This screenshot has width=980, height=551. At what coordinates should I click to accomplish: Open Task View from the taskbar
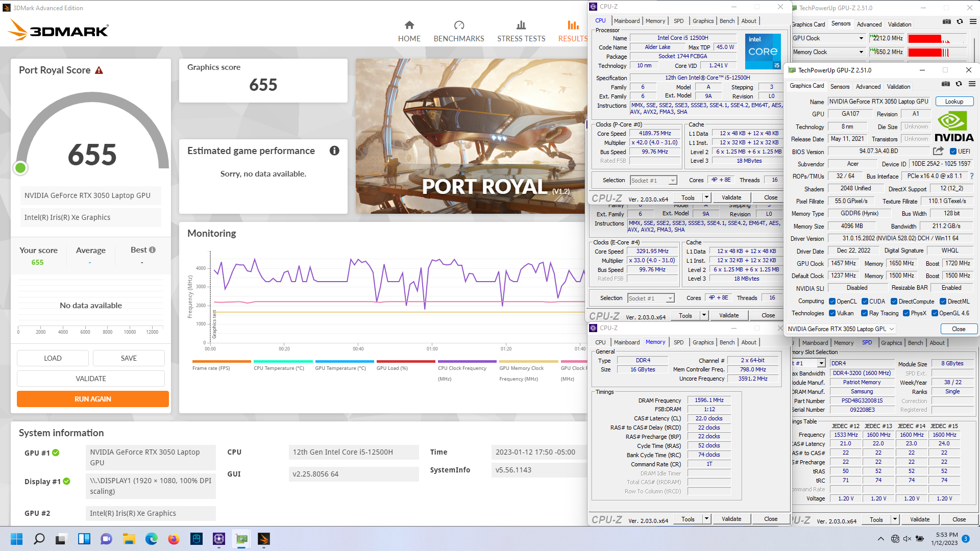pos(61,539)
